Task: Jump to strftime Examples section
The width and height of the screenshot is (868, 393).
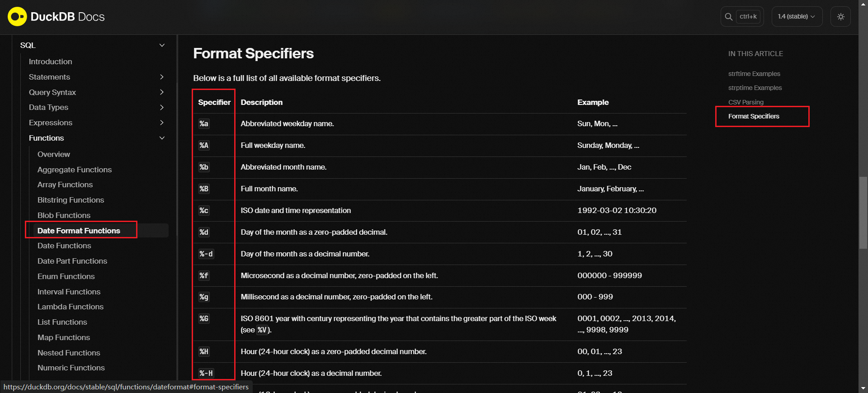Action: (x=754, y=74)
